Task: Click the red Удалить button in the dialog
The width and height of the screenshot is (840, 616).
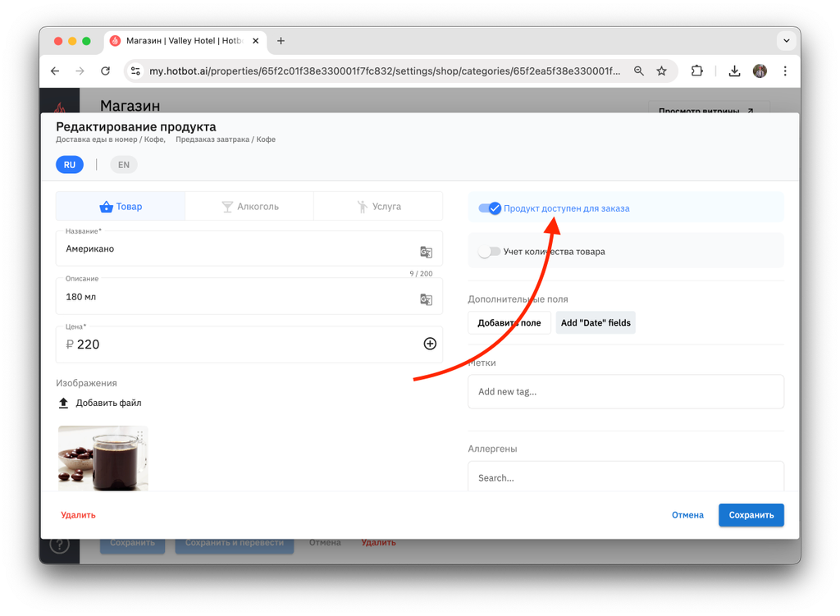Action: (x=78, y=515)
